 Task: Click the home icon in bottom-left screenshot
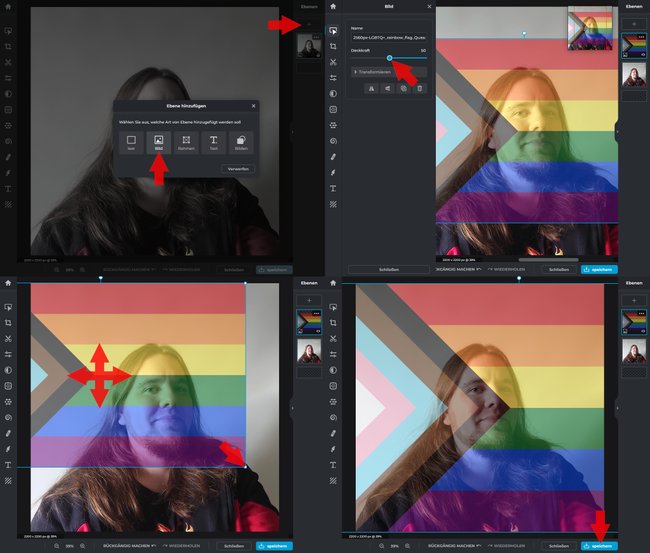(8, 283)
